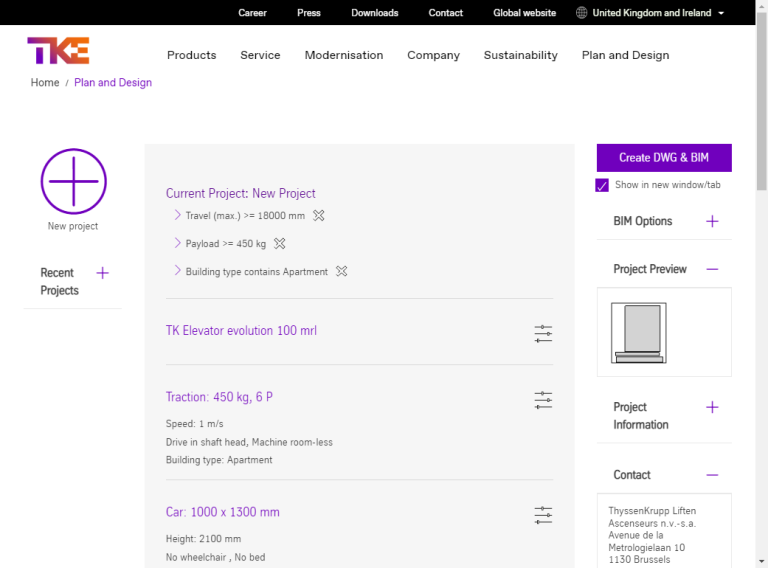Click the 'New project' label

click(72, 226)
